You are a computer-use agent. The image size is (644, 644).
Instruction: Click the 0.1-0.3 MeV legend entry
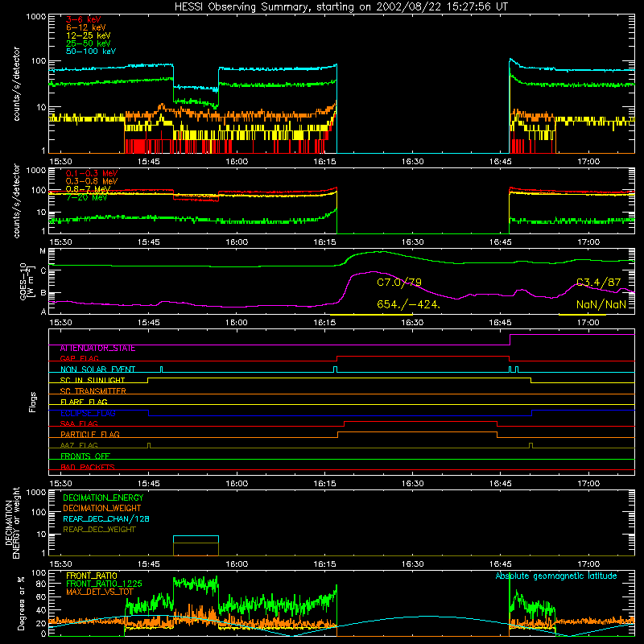92,173
